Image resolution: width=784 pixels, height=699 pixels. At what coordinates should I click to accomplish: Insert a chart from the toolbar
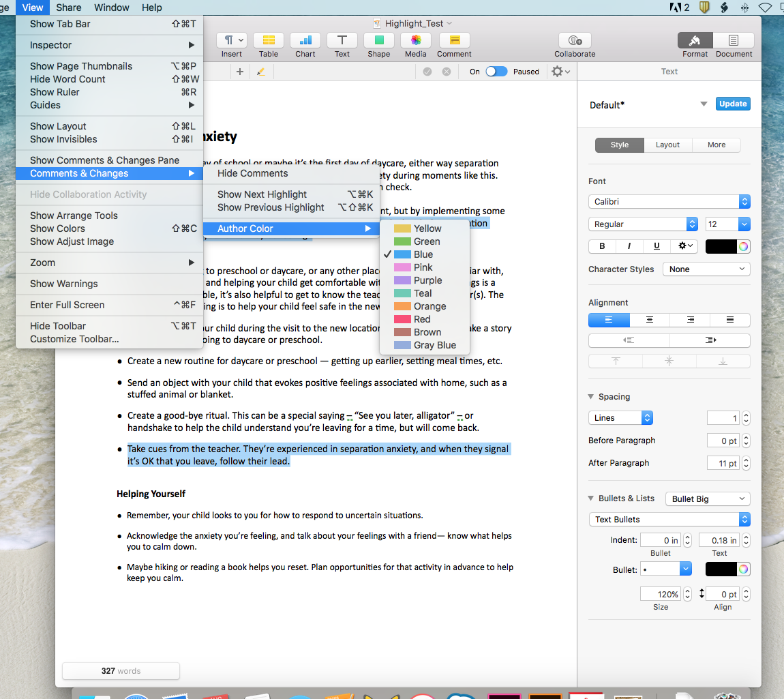pos(305,42)
